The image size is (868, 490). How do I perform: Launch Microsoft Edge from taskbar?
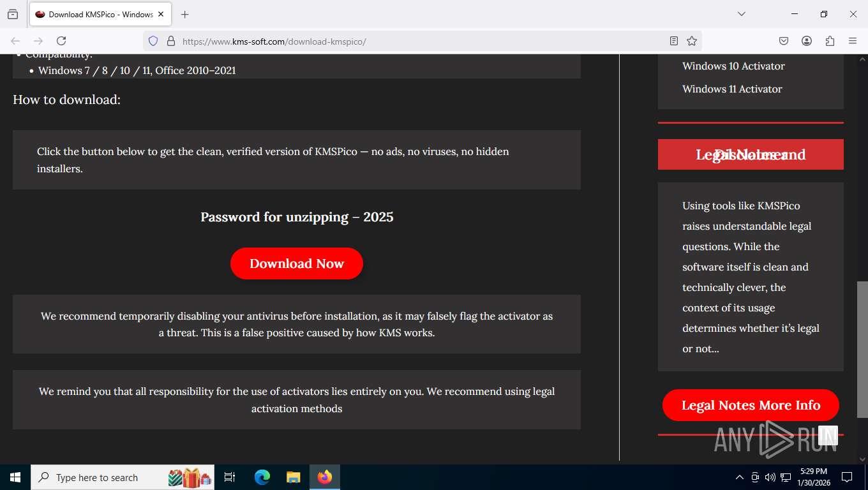(262, 477)
